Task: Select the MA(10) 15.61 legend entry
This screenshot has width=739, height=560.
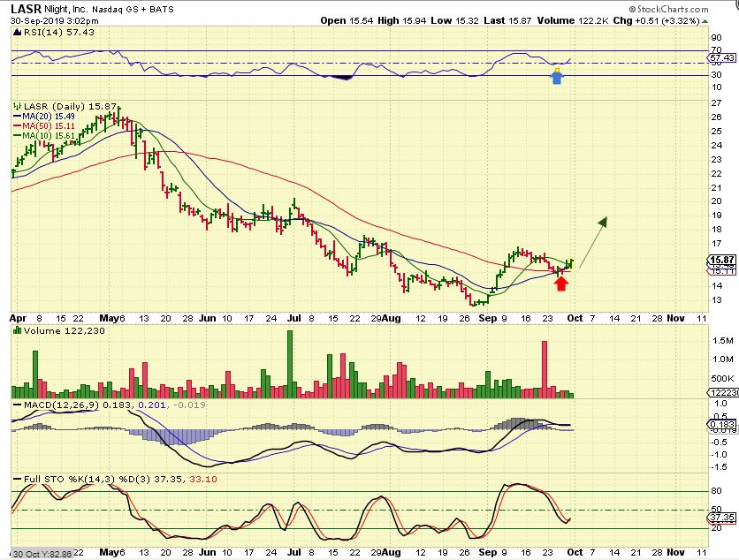Action: click(45, 134)
